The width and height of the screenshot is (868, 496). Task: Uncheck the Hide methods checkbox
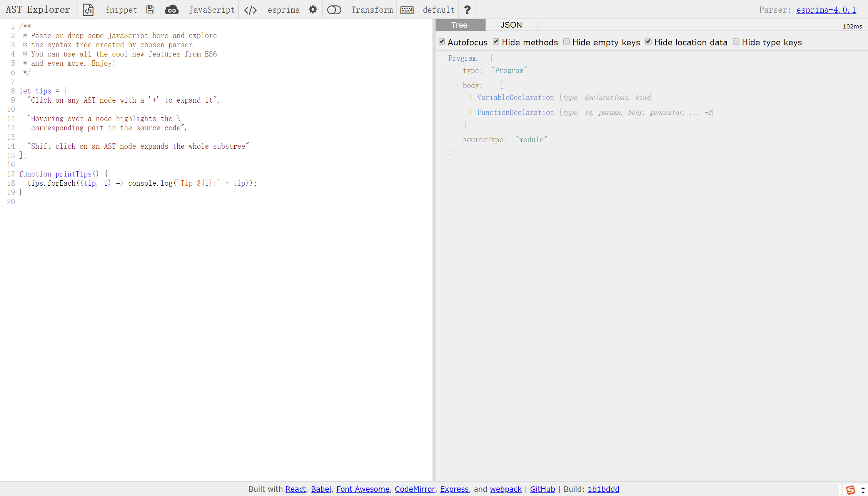tap(496, 42)
